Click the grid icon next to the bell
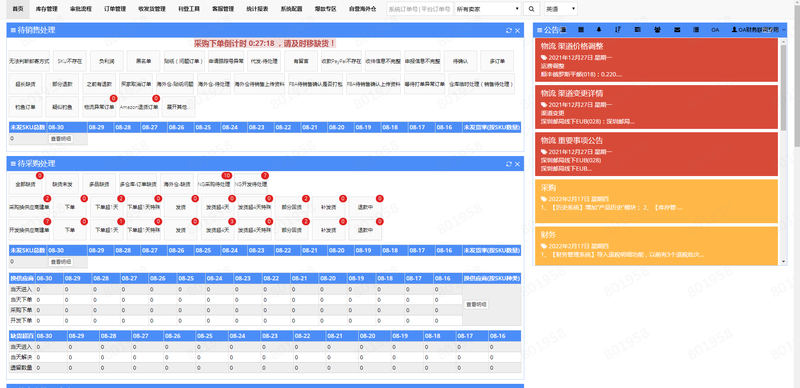Screen dimensions: 800x388 [581, 30]
